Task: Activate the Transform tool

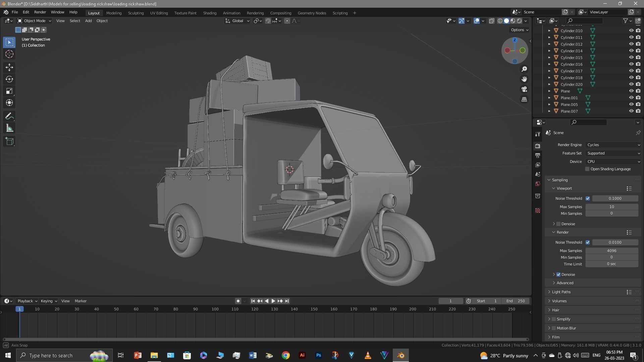Action: (9, 103)
